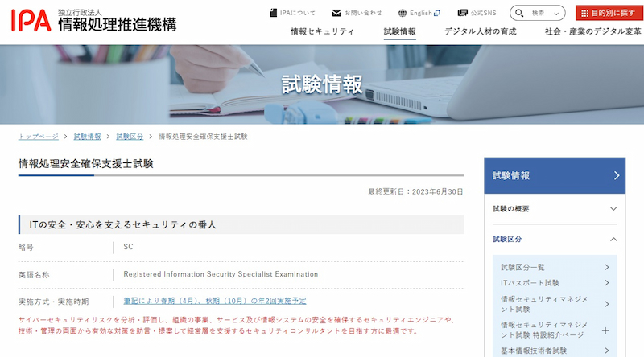The image size is (644, 357).
Task: Open sidebar 試験情報 blue header
Action: 555,175
